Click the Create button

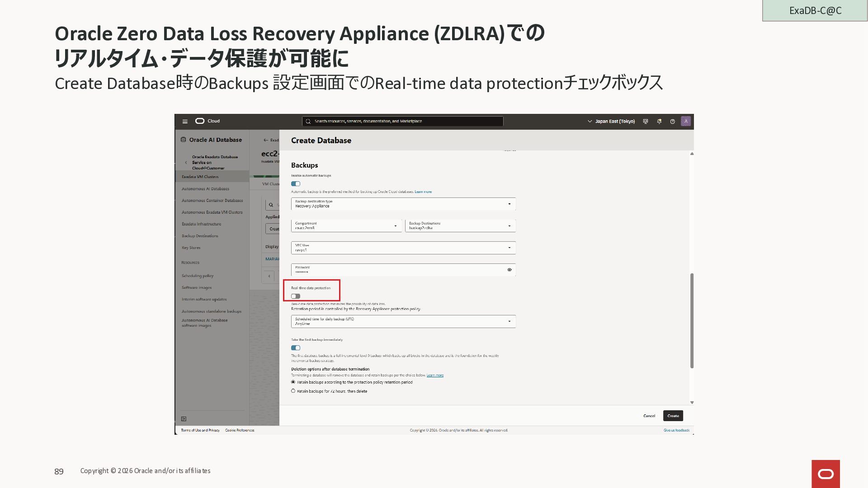coord(673,416)
